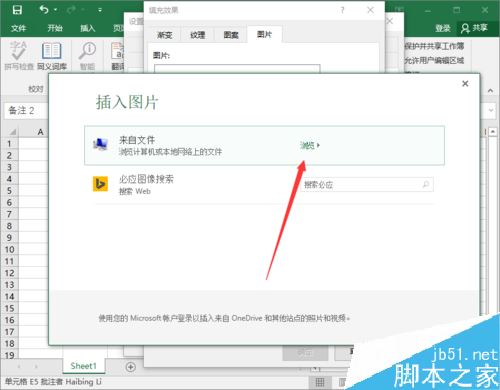This screenshot has width=500, height=390.
Task: Click the Undo arrow icon
Action: (44, 9)
